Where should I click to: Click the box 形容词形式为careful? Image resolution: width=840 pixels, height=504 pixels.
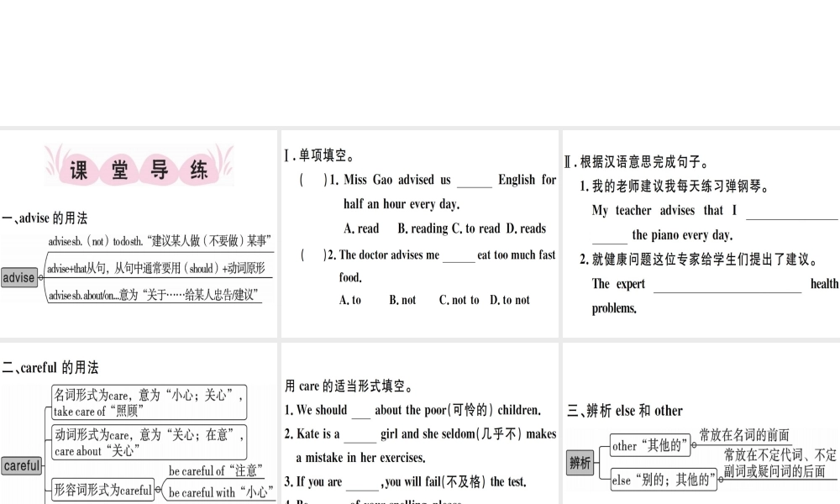pos(102,490)
